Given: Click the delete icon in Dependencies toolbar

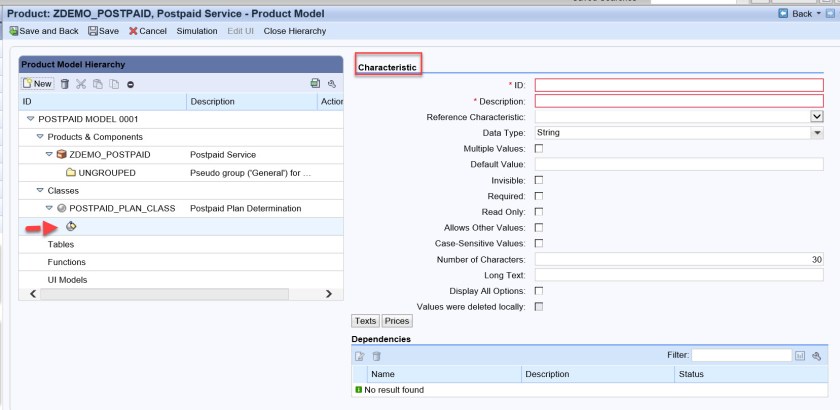Looking at the screenshot, I should (377, 356).
